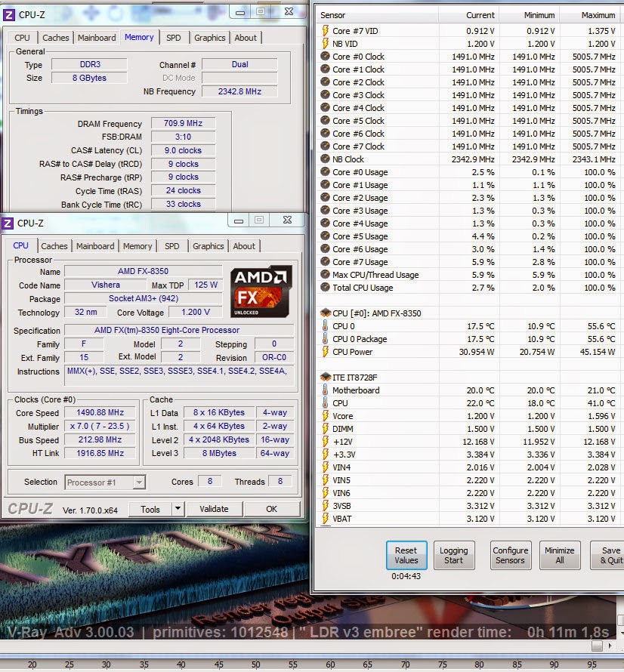This screenshot has width=624, height=672.
Task: Open Configure Sensors
Action: pos(511,555)
